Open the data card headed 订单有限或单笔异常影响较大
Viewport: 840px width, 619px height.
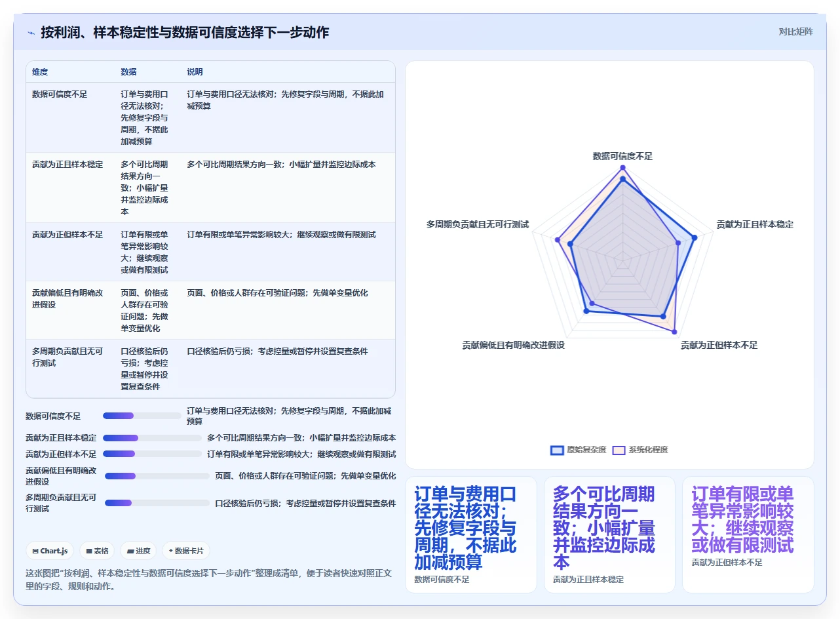(748, 534)
